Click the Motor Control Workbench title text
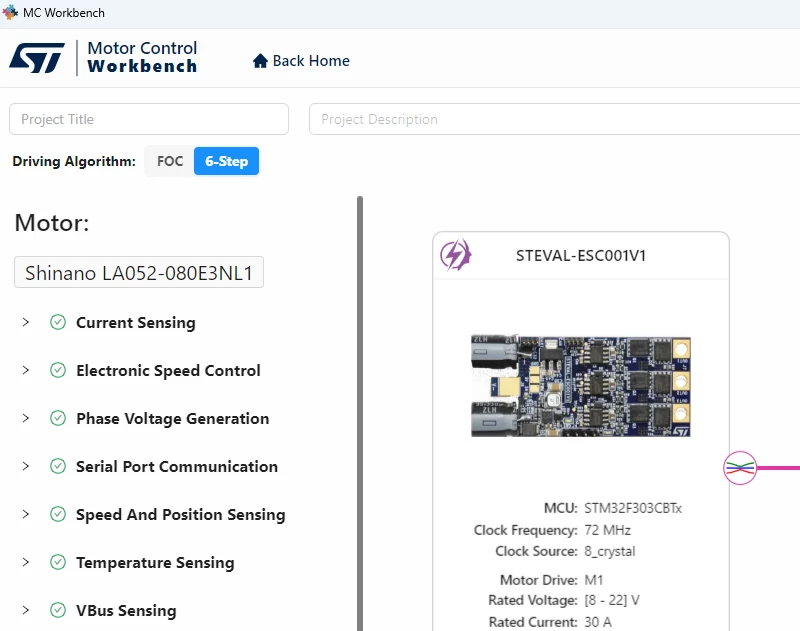800x631 pixels. point(142,57)
